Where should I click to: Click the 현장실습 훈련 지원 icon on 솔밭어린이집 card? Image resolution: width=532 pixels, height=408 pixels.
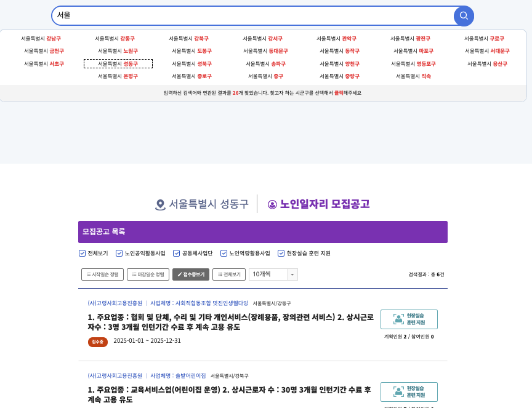397,391
